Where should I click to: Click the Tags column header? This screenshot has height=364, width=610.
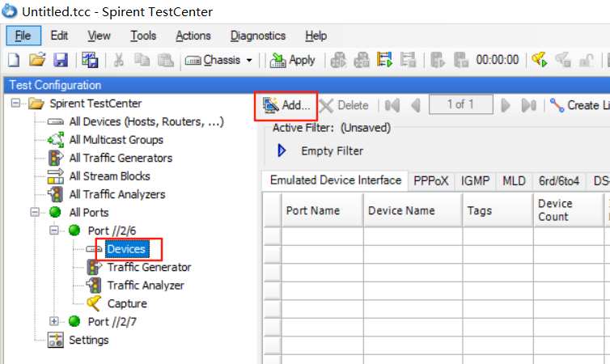[x=498, y=210]
